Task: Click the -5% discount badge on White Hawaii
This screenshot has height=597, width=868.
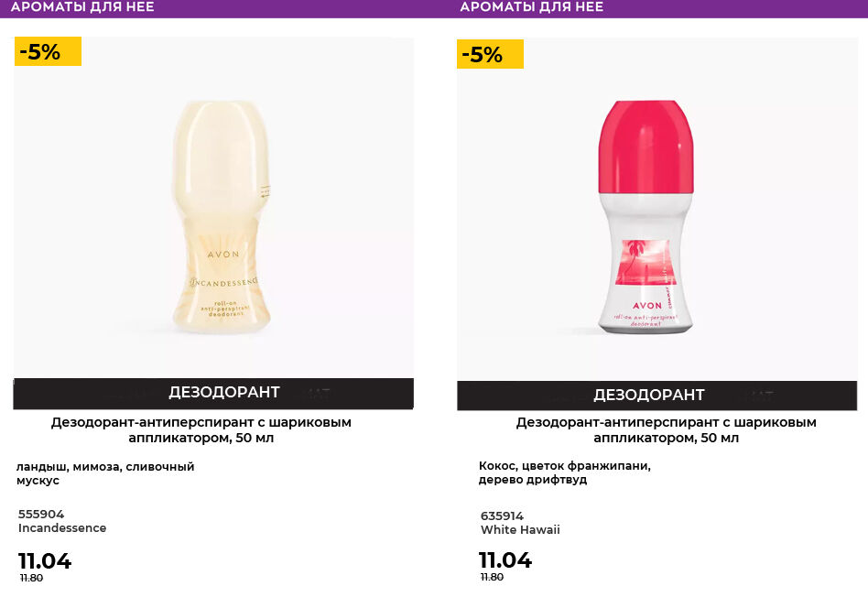Action: (490, 55)
